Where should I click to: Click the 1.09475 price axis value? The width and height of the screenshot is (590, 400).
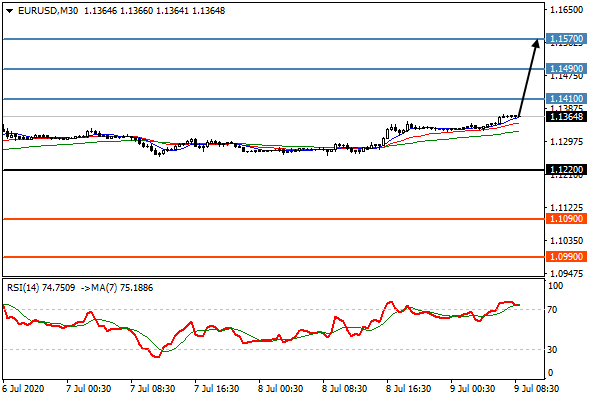(566, 273)
